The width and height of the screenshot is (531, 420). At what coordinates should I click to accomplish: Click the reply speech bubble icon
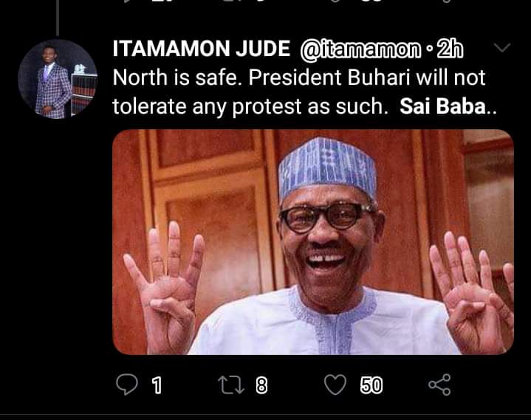(128, 384)
